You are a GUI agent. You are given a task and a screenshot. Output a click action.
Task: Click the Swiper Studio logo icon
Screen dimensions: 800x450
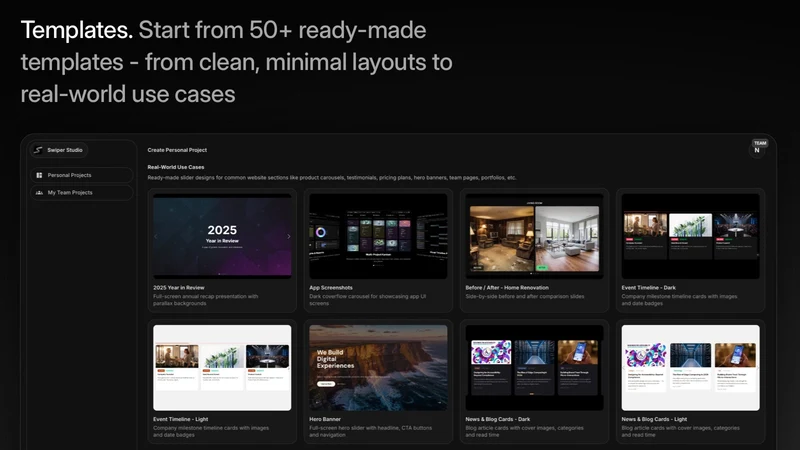coord(38,150)
